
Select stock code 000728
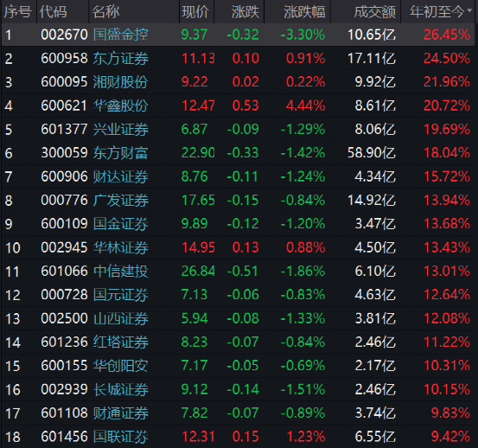pos(64,295)
